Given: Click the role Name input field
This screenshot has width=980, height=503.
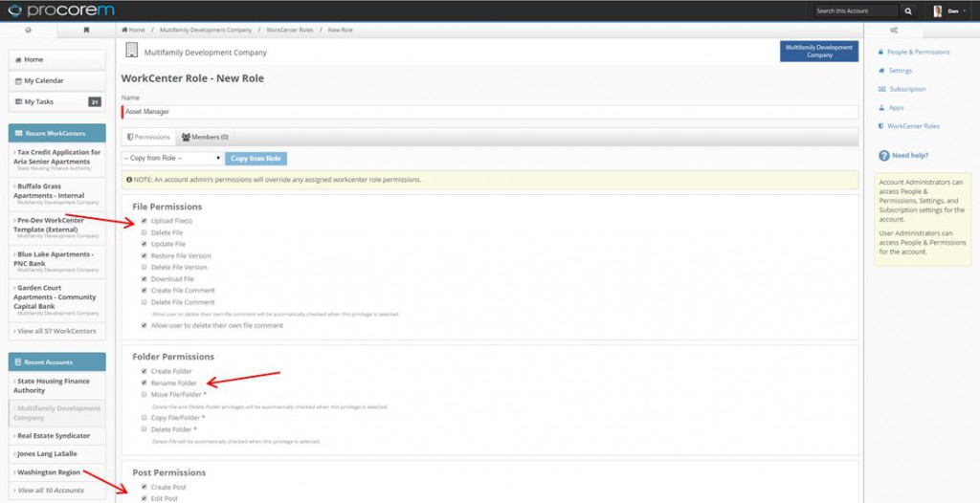Looking at the screenshot, I should (x=490, y=112).
